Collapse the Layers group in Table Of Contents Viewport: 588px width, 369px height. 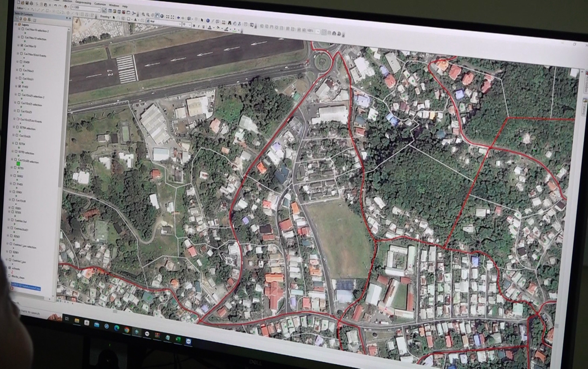(x=16, y=24)
